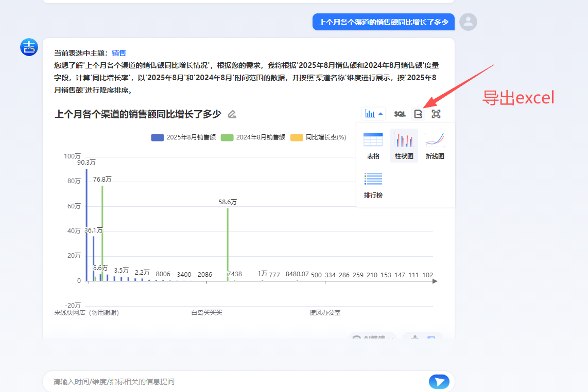Open the 销售 theme link
This screenshot has height=392, width=588.
(x=119, y=53)
